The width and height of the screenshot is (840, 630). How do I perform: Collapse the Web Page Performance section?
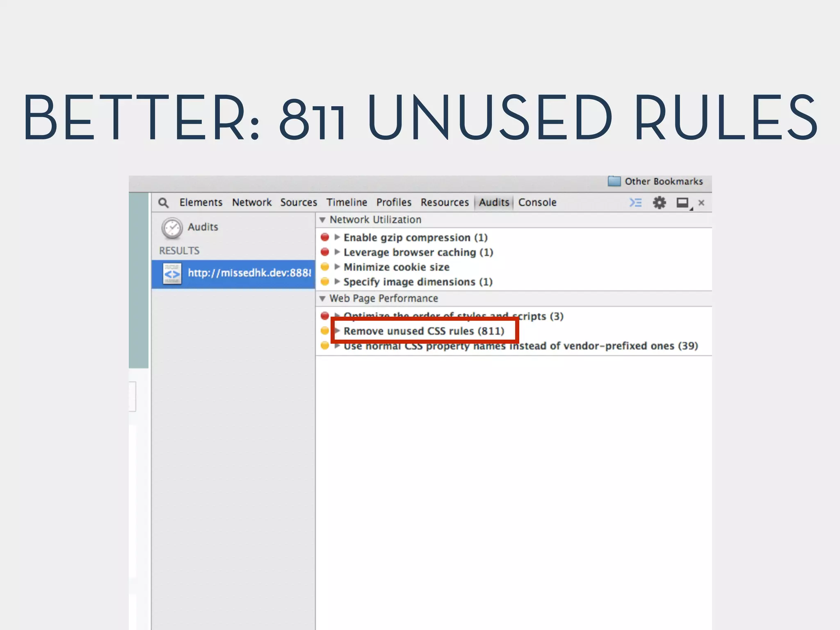coord(322,299)
